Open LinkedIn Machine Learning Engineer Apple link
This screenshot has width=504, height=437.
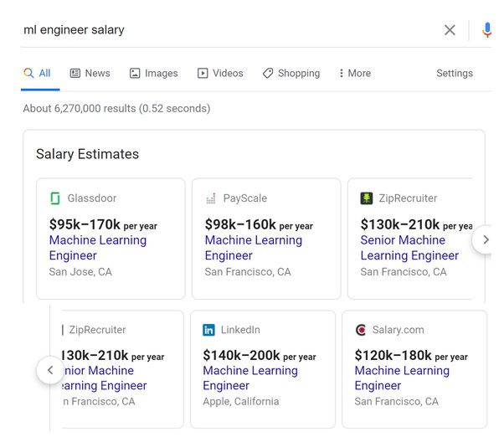click(x=250, y=378)
